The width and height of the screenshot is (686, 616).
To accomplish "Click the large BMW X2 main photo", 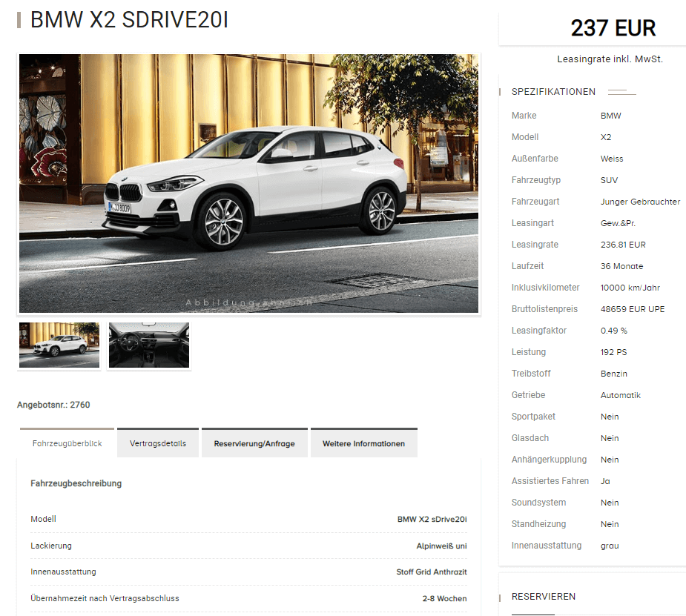I will coord(248,183).
